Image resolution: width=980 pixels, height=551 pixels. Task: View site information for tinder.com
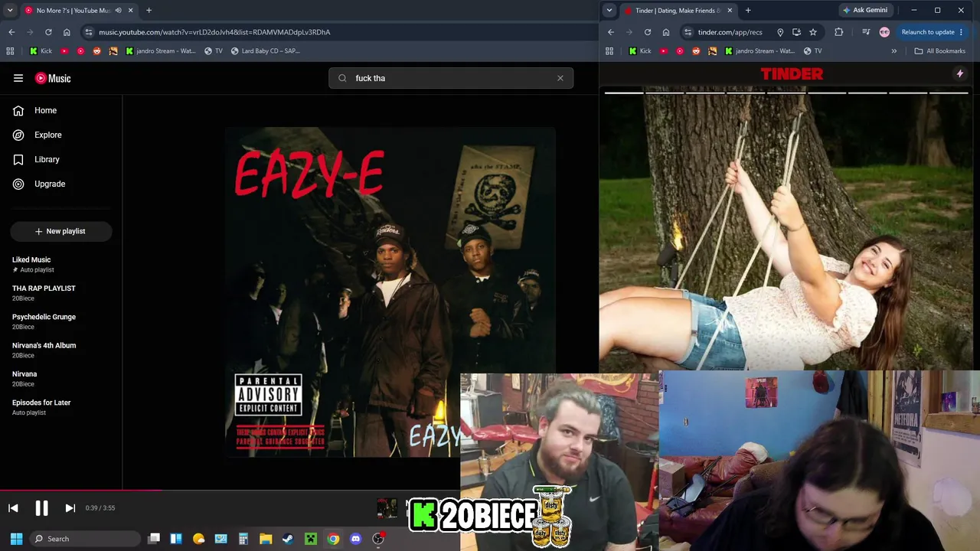click(x=688, y=32)
